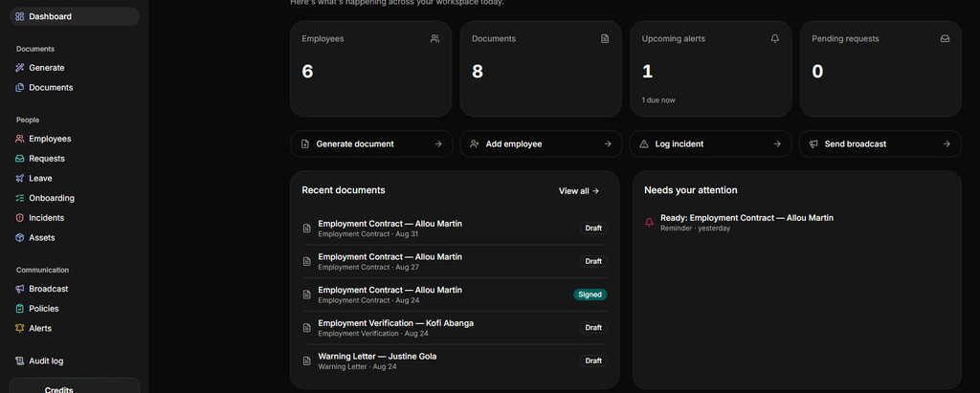Open the Dashboard menu item
The image size is (980, 393).
75,17
